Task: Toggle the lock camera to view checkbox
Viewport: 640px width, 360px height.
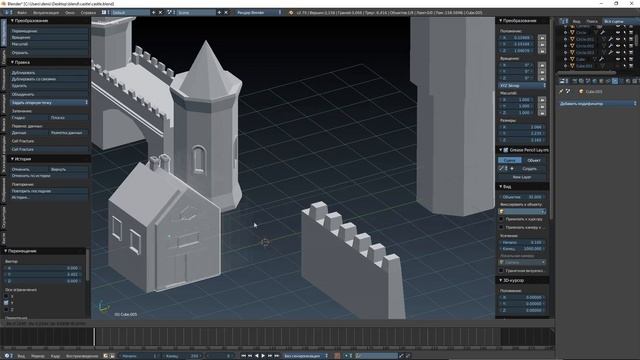Action: (502, 227)
